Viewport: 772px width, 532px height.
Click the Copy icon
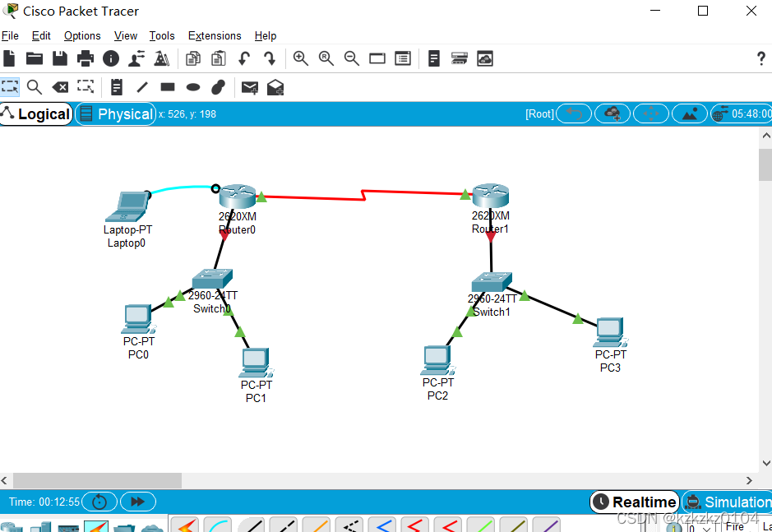coord(193,58)
